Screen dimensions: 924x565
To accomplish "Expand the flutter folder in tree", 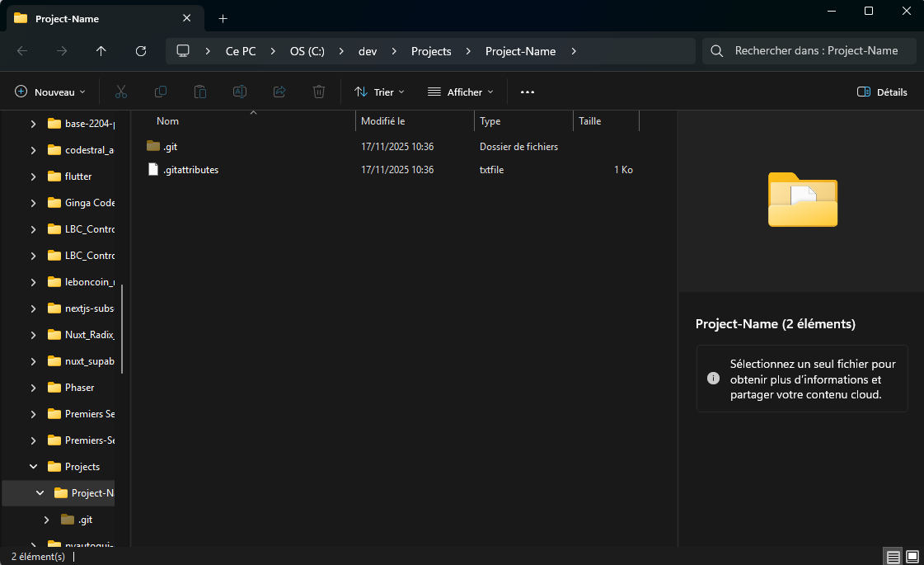I will (33, 177).
